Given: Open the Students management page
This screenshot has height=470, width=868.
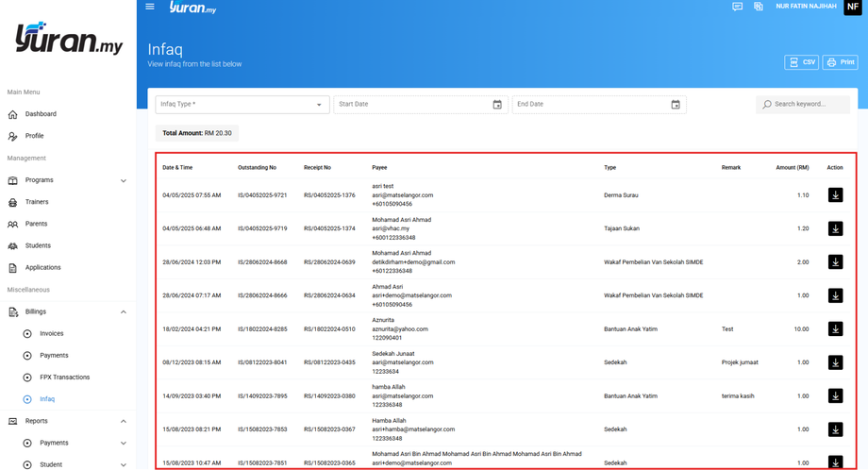Looking at the screenshot, I should tap(38, 246).
